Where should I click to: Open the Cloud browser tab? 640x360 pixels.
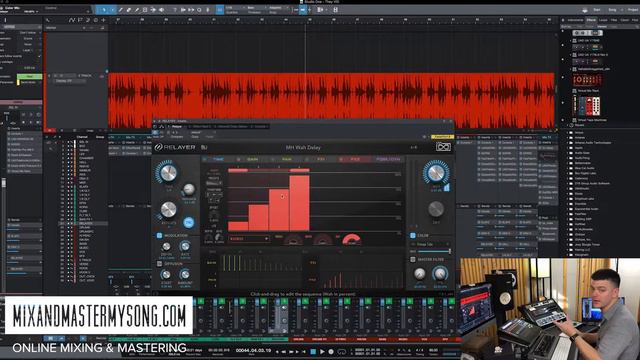pos(624,20)
